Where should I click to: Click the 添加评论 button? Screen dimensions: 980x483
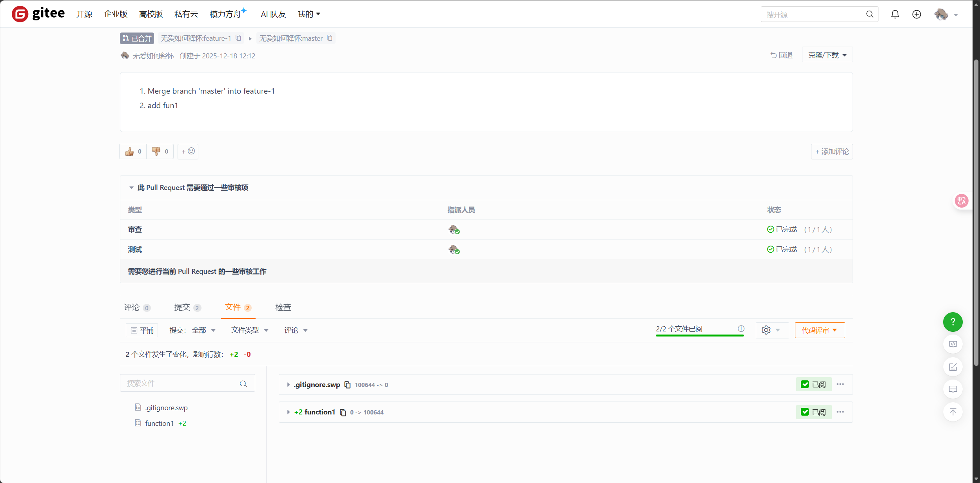[832, 152]
